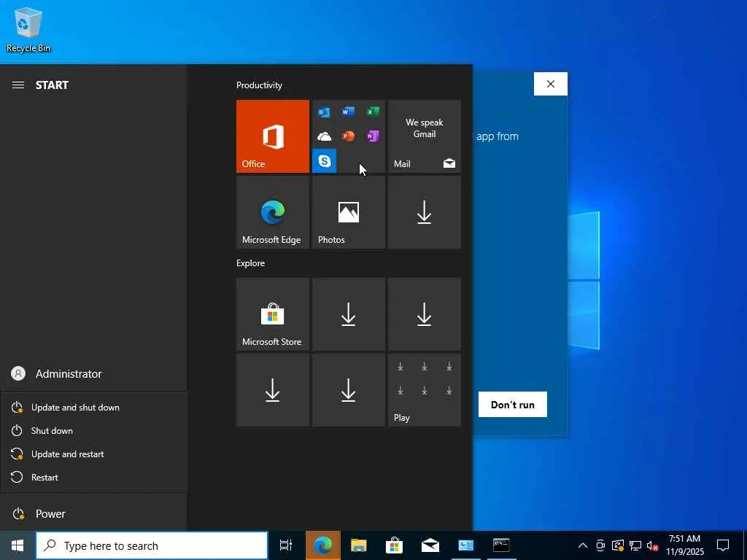Open the Administrator account menu
747x560 pixels.
[x=93, y=374]
